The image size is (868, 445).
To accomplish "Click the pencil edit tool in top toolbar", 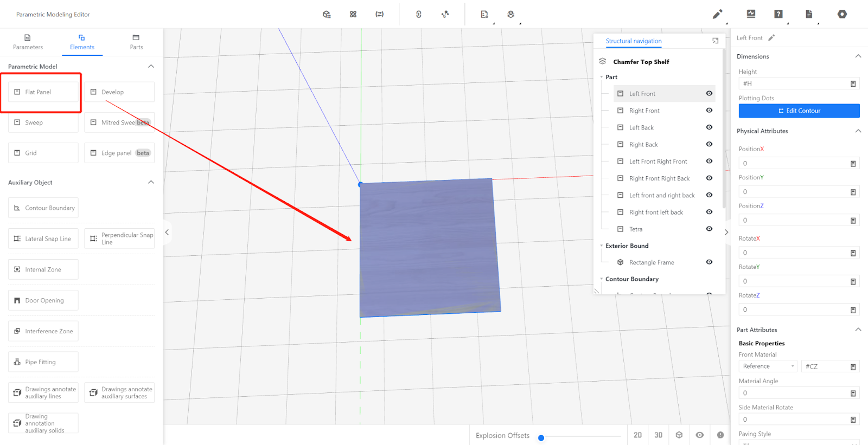I will (717, 14).
